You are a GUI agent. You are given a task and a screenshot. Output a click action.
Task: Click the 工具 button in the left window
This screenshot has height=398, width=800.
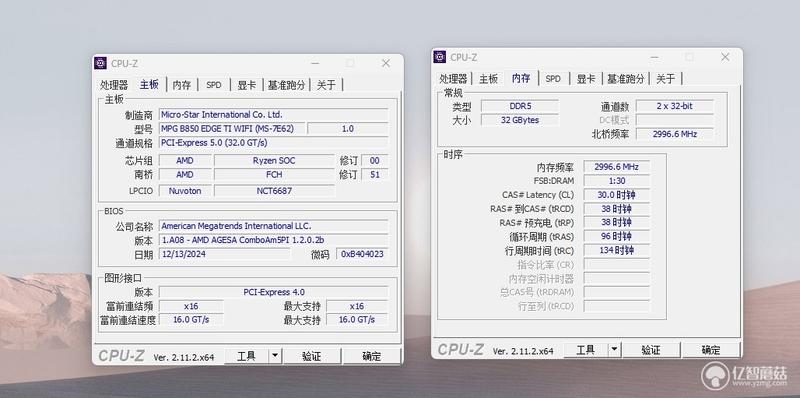tap(247, 356)
